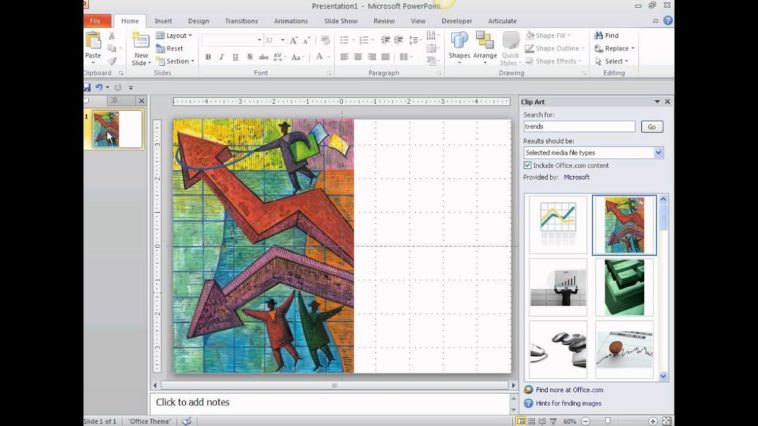758x426 pixels.
Task: Open PowerPoint Help question mark icon
Action: (668, 20)
